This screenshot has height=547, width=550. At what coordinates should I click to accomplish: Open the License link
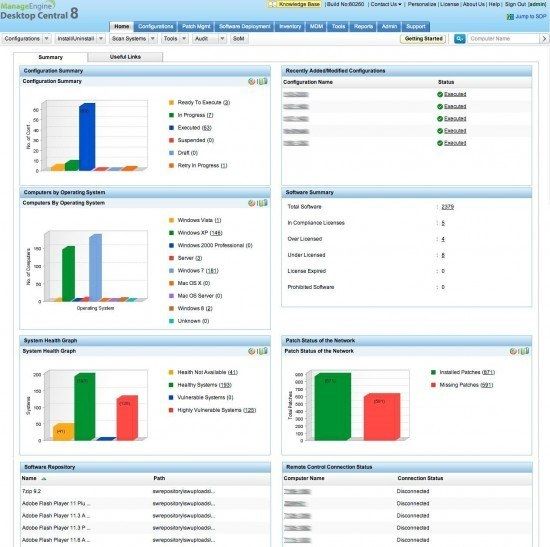coord(449,4)
